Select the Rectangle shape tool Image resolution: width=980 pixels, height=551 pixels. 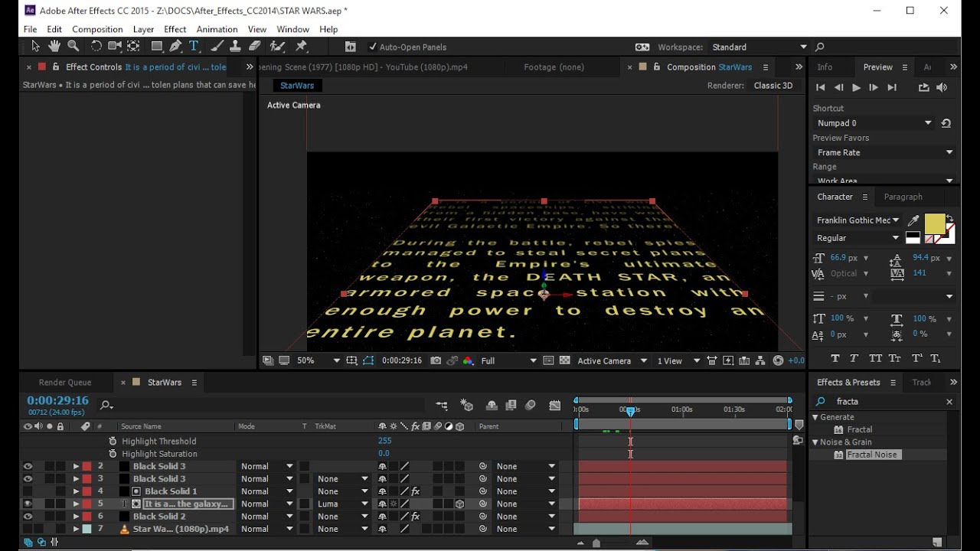tap(156, 47)
